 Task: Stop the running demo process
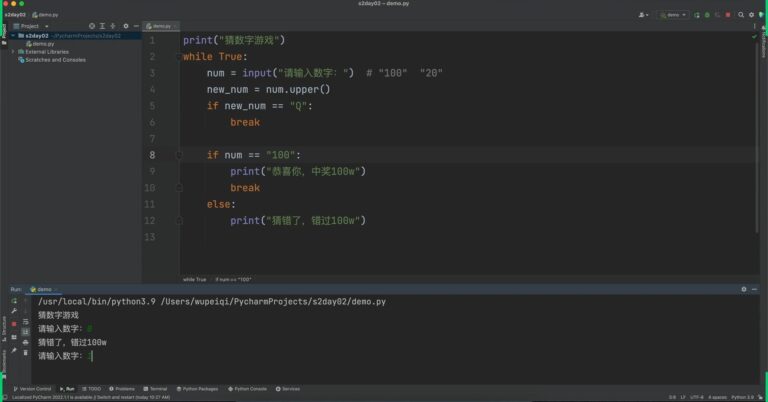728,15
